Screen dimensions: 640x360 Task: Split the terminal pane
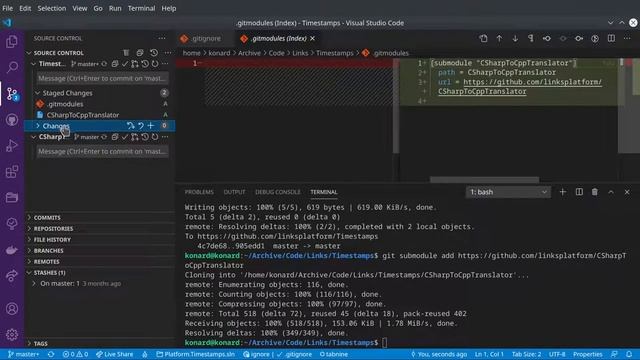point(579,192)
